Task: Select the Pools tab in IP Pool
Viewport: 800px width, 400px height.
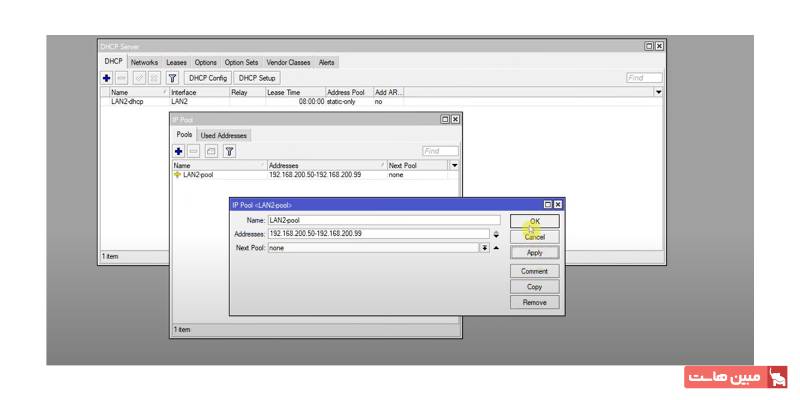Action: [x=184, y=135]
